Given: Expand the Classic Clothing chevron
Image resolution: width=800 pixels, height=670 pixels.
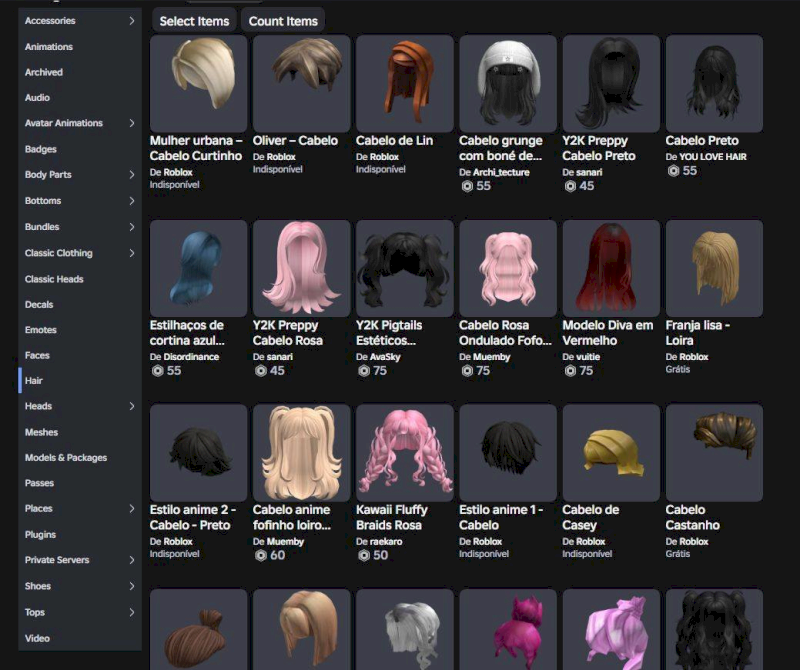Looking at the screenshot, I should (132, 253).
